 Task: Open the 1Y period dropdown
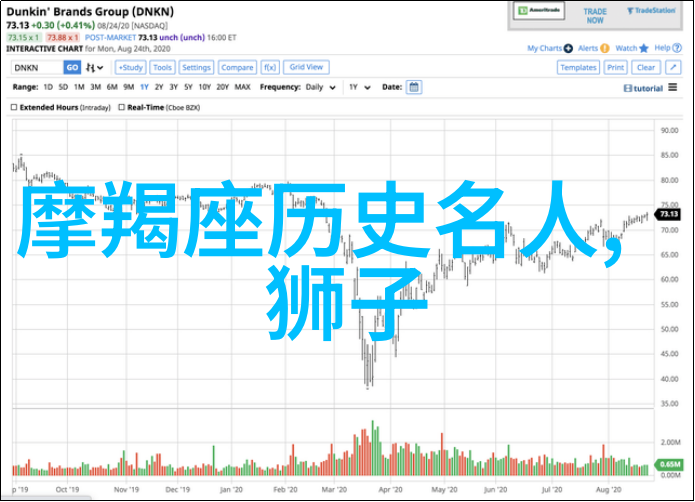click(357, 87)
